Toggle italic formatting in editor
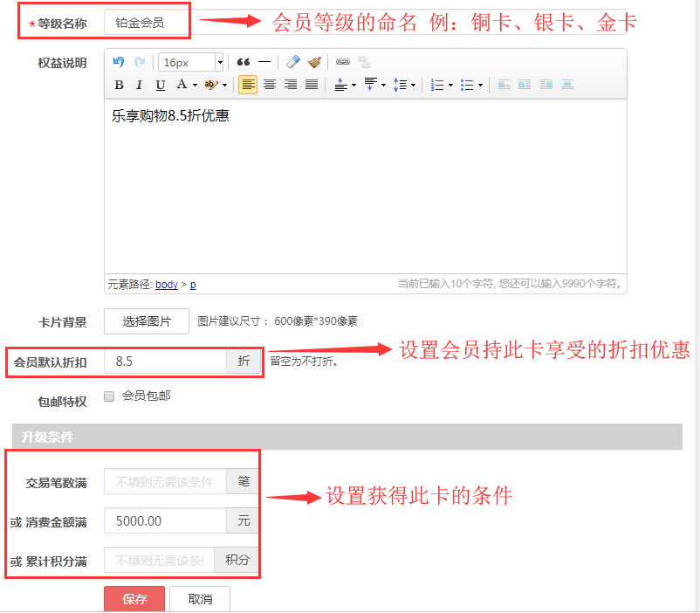700x613 pixels. point(140,85)
